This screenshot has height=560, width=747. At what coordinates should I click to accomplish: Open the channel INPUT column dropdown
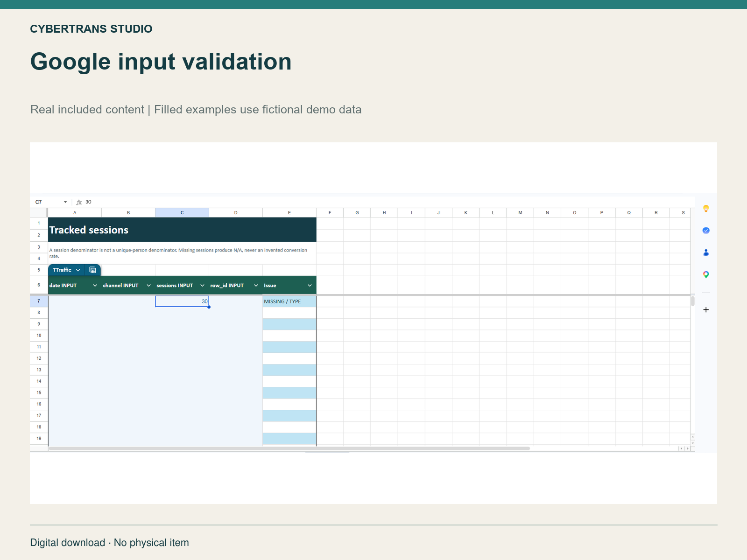point(148,286)
